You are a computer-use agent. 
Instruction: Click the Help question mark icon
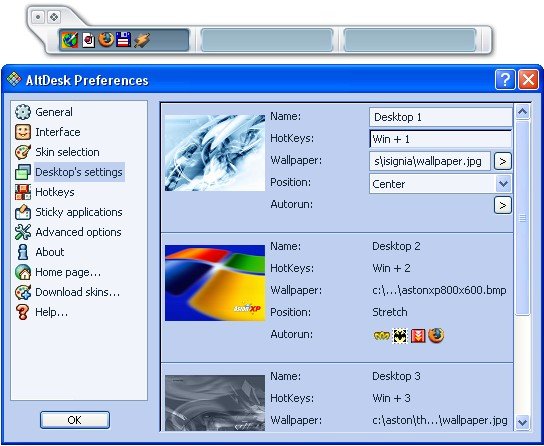pyautogui.click(x=23, y=312)
